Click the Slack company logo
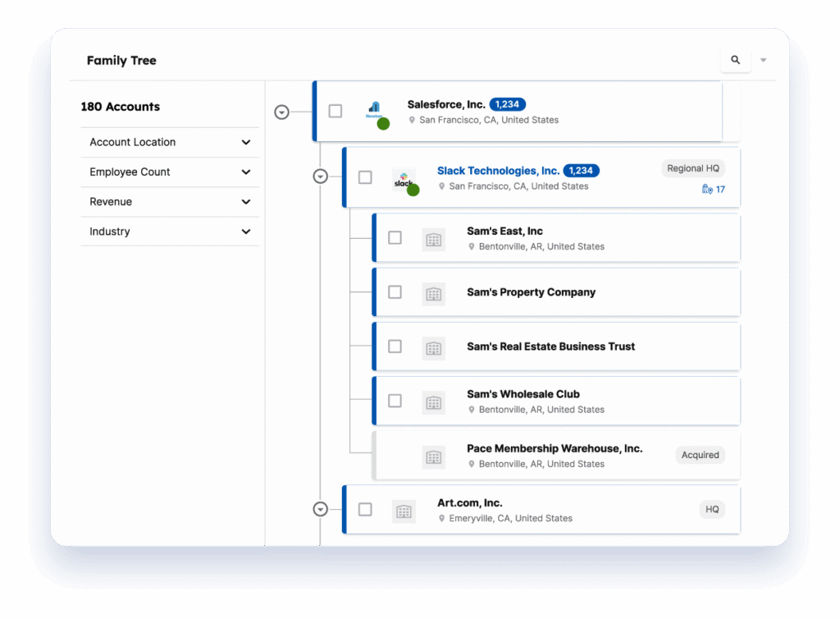 [404, 180]
